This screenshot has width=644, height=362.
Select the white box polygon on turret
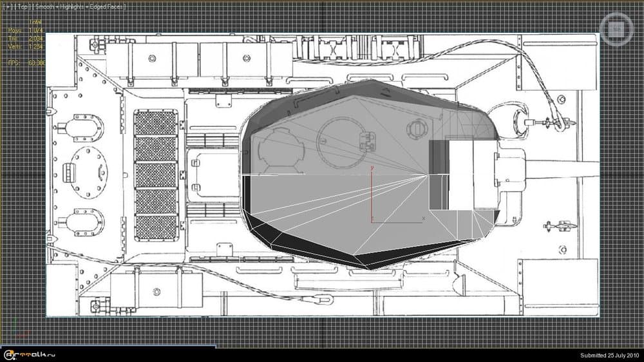pos(461,175)
